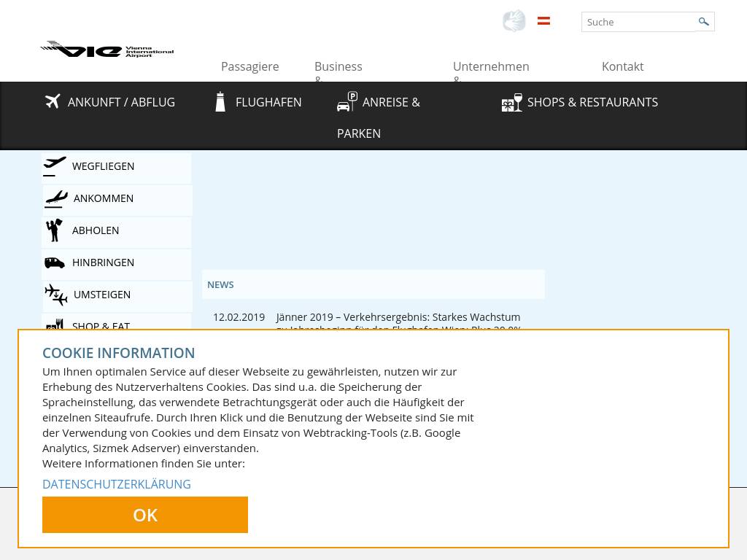
Task: Select the Kontakt tab
Action: (x=622, y=66)
